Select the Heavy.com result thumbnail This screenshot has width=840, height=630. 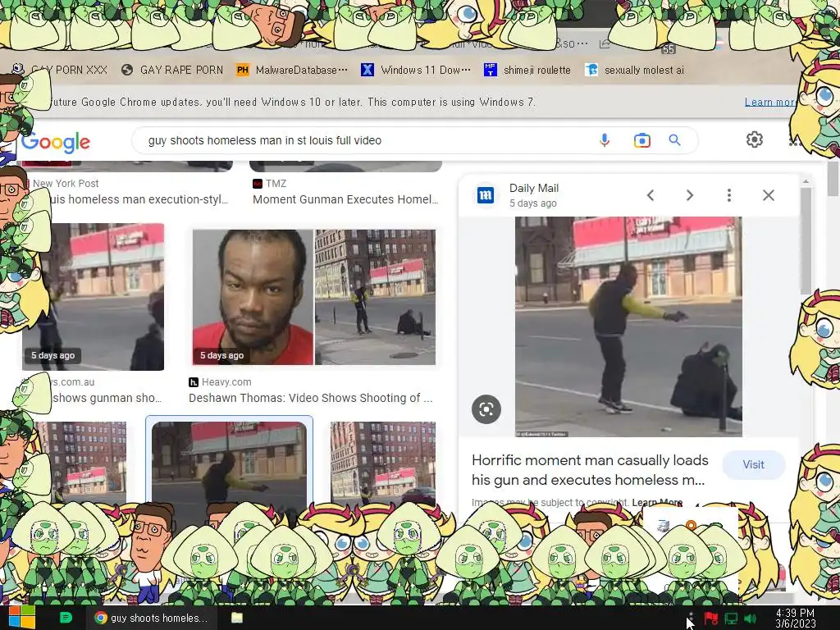[x=314, y=297]
